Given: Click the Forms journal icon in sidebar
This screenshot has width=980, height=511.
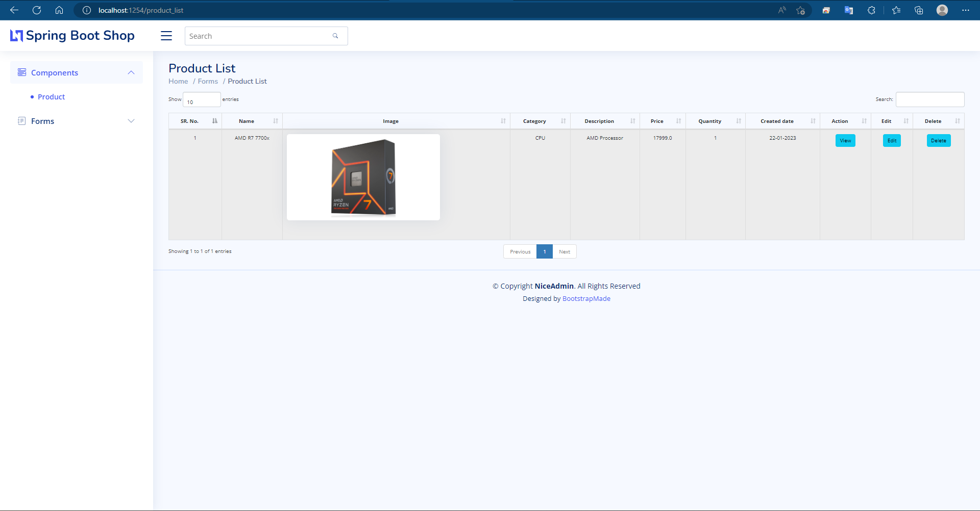Looking at the screenshot, I should click(x=21, y=121).
